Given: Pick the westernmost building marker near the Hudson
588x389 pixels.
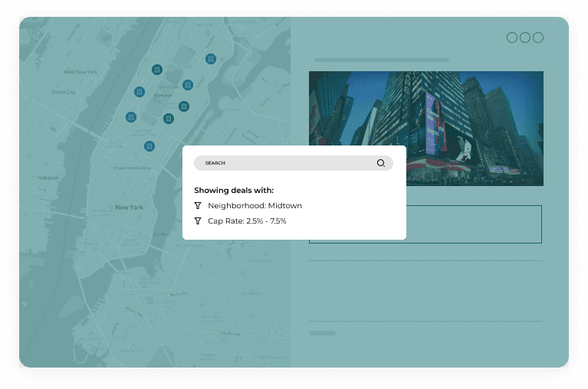Looking at the screenshot, I should point(131,117).
